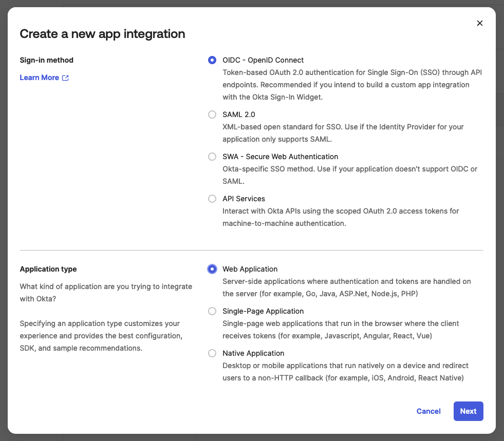Viewport: 504px width, 441px height.
Task: Select the SAML 2.0 radio button
Action: coord(212,114)
